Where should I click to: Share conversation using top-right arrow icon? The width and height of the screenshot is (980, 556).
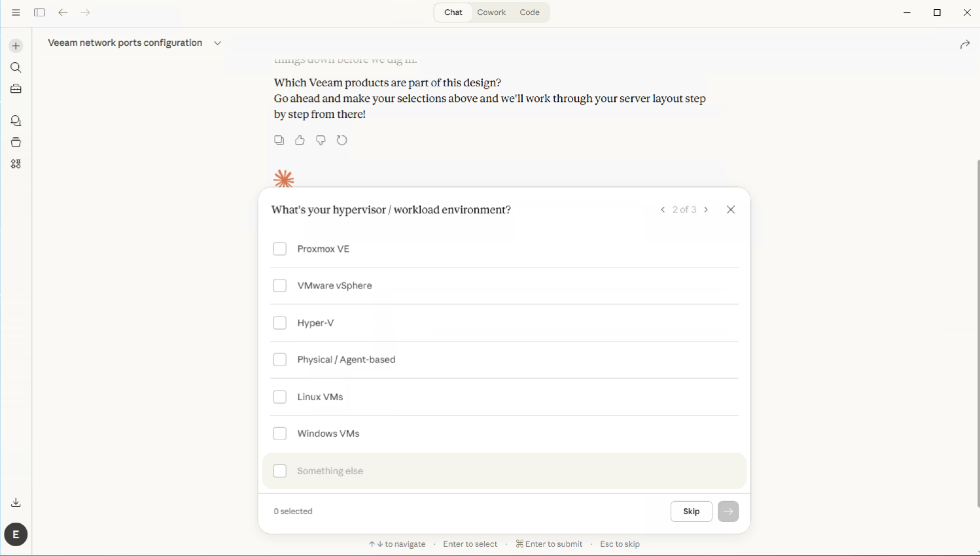coord(965,45)
